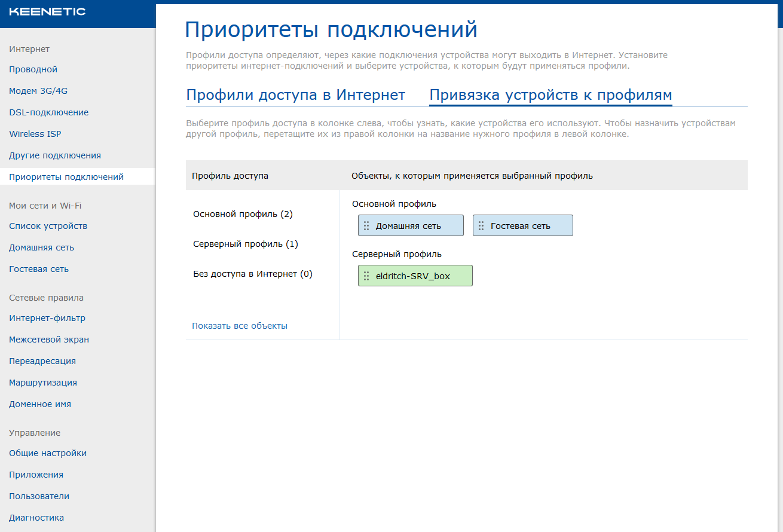Select Без доступа в Интернет (0) profile
Image resolution: width=783 pixels, height=532 pixels.
point(253,274)
